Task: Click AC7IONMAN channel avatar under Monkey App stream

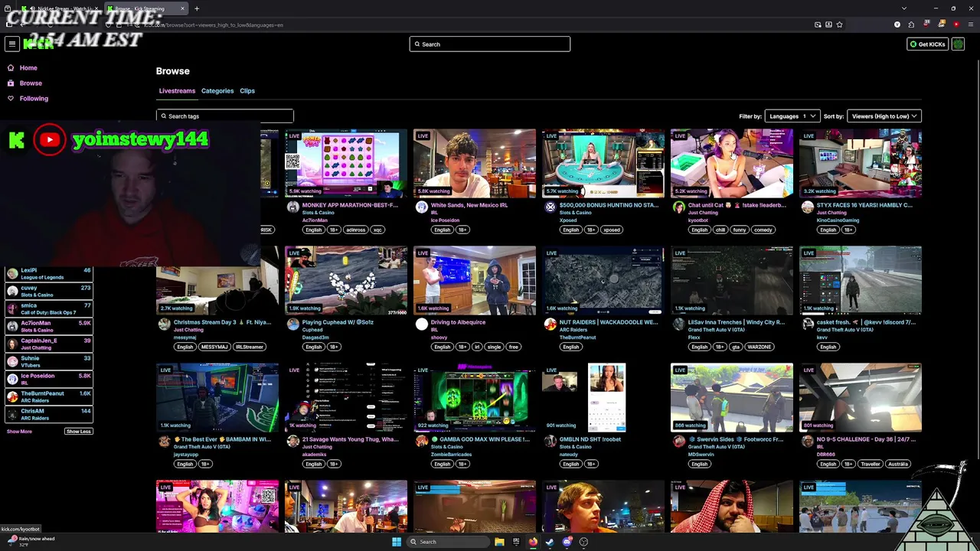Action: (293, 207)
